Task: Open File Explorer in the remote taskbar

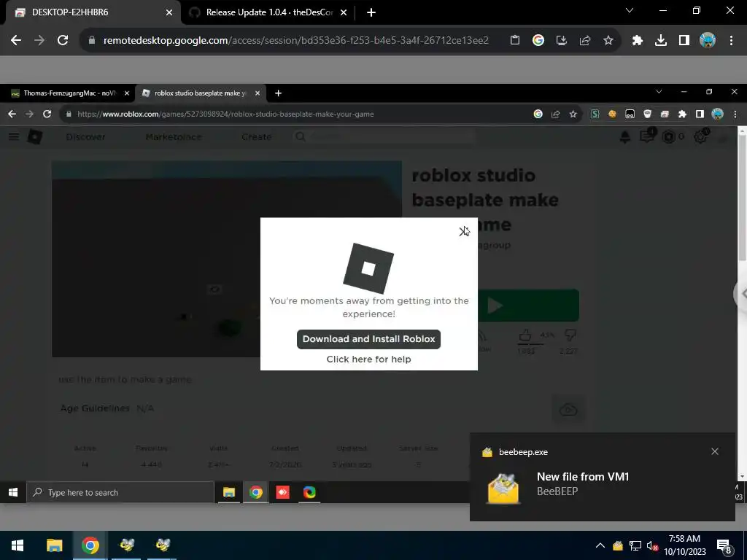Action: click(228, 492)
